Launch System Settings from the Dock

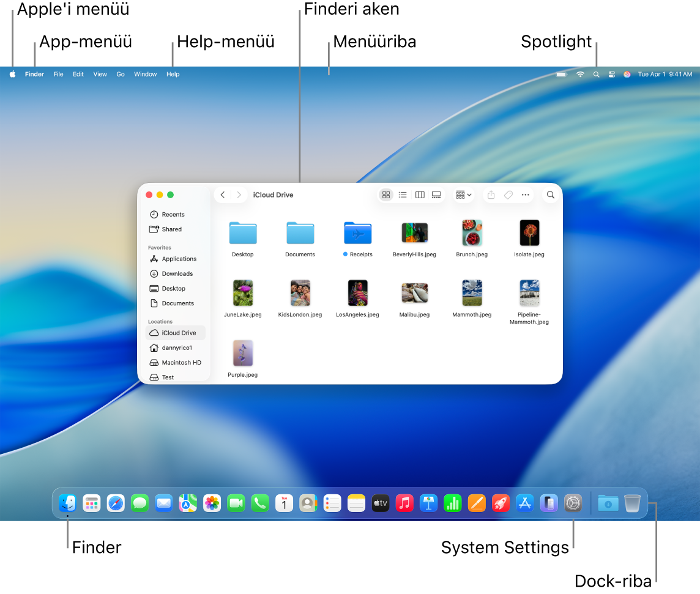point(573,503)
